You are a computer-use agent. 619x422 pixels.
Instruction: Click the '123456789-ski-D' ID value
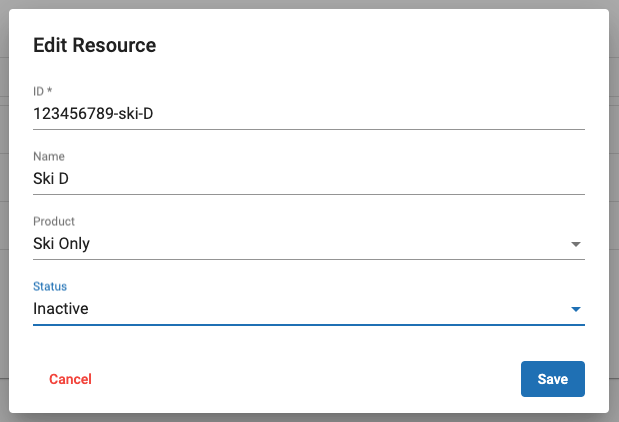[x=93, y=114]
